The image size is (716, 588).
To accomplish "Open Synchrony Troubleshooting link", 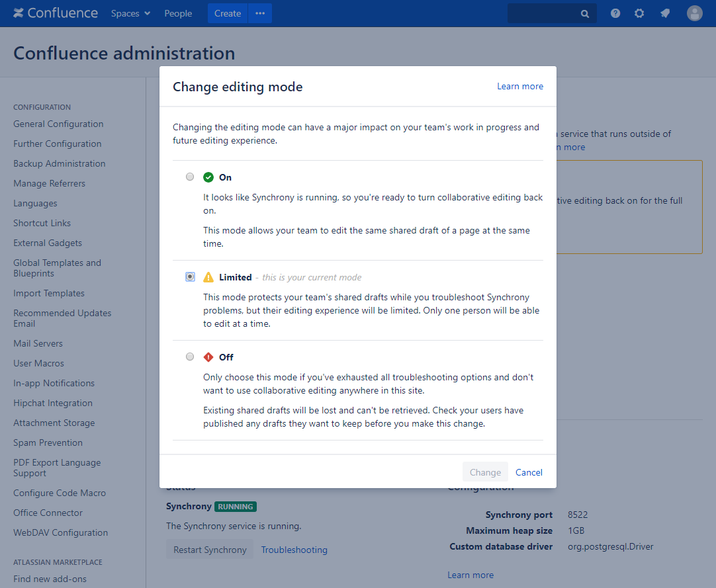I will [294, 550].
